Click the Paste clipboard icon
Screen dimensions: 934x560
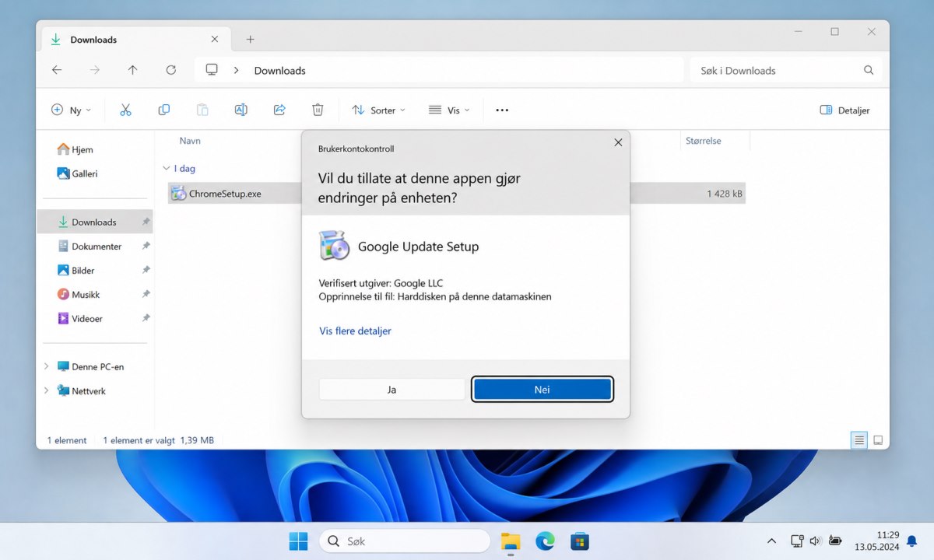(202, 110)
